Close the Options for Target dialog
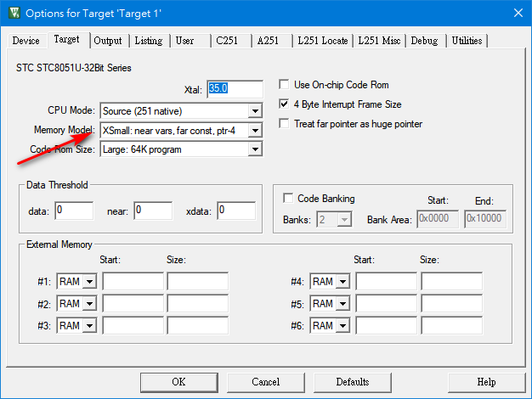This screenshot has height=399, width=532. [x=518, y=13]
